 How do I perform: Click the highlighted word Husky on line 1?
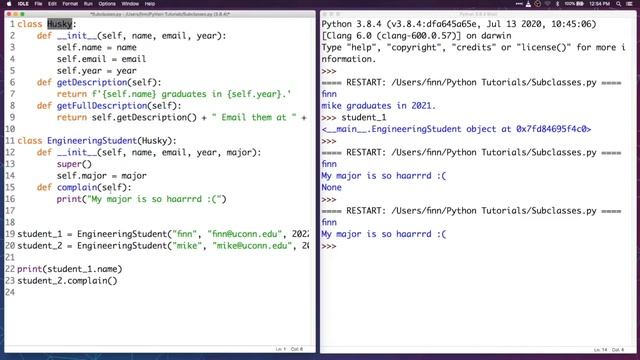pyautogui.click(x=60, y=24)
